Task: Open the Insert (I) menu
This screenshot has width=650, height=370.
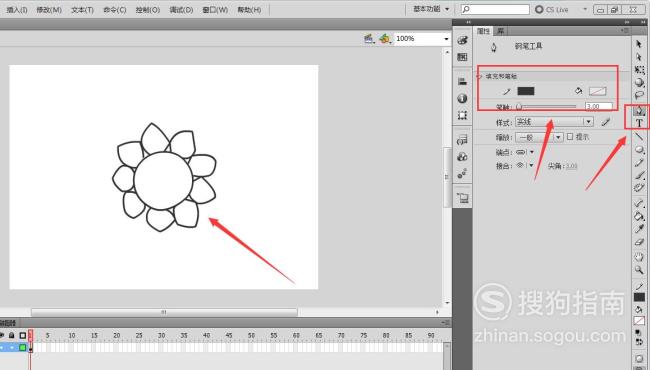Action: pos(17,10)
